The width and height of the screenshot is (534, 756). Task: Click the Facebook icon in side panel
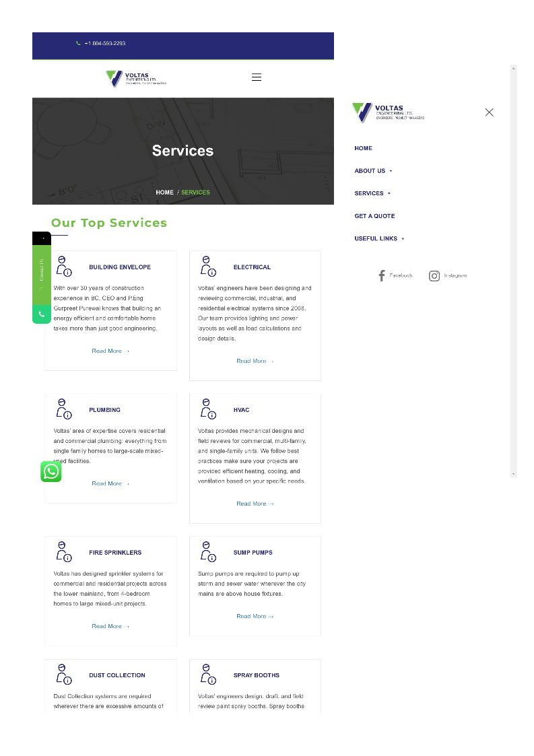tap(382, 275)
